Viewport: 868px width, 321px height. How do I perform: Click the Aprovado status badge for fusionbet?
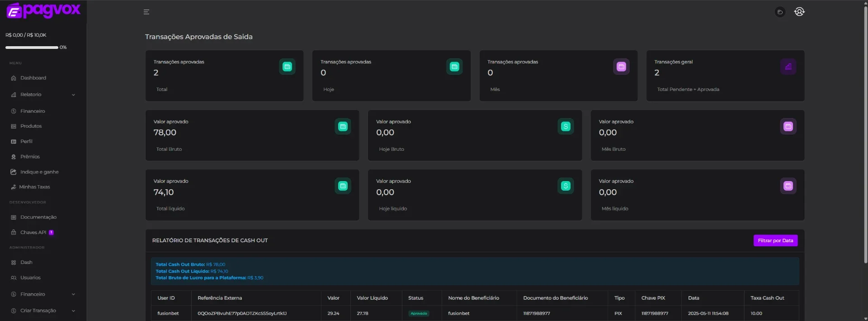pyautogui.click(x=419, y=313)
